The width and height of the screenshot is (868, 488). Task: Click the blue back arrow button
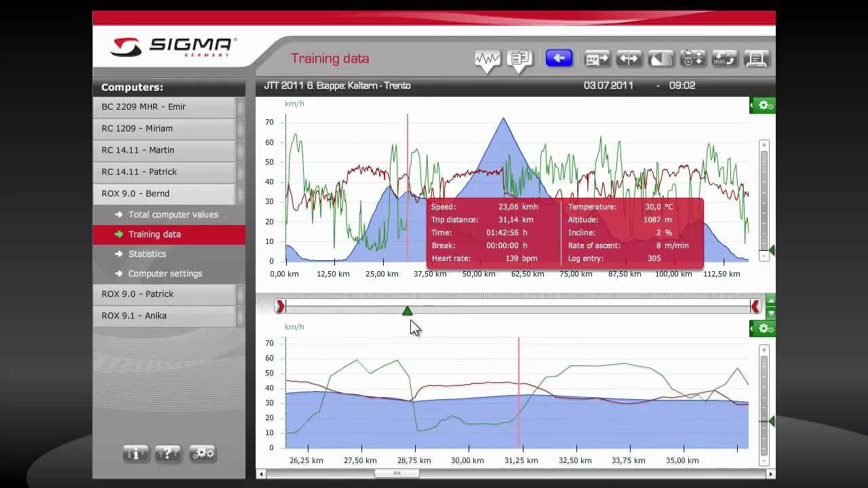click(x=559, y=58)
